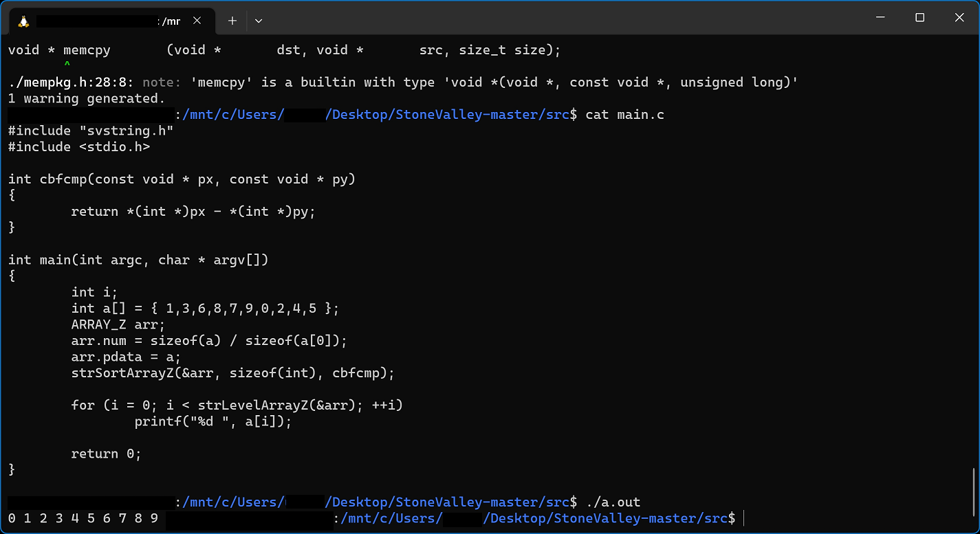This screenshot has width=980, height=534.
Task: Expand the new tab profile dropdown chevron
Action: pos(259,21)
